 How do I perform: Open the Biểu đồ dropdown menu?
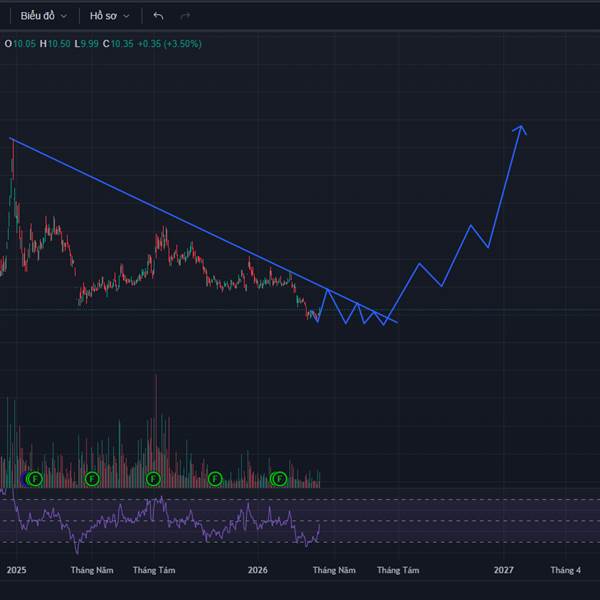click(44, 16)
